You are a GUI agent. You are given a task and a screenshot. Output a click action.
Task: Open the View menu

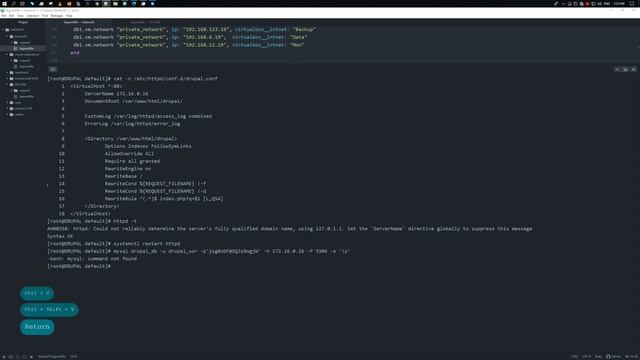(x=20, y=16)
